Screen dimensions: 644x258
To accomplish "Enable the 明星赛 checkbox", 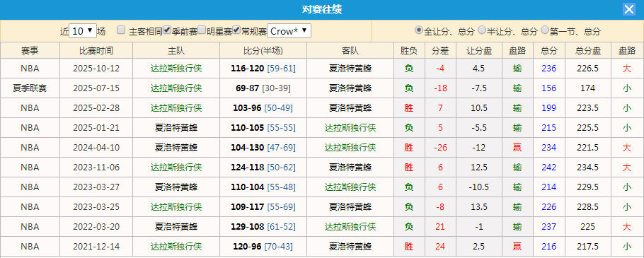I will pos(202,30).
